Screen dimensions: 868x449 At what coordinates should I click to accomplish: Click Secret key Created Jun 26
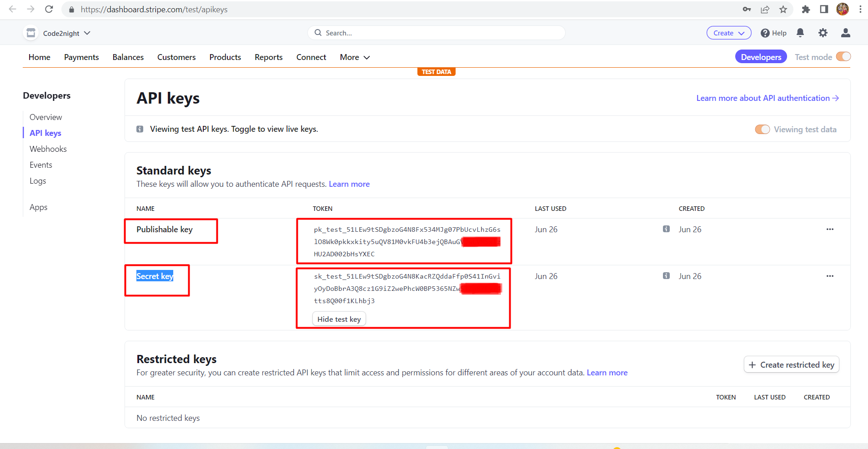point(690,276)
